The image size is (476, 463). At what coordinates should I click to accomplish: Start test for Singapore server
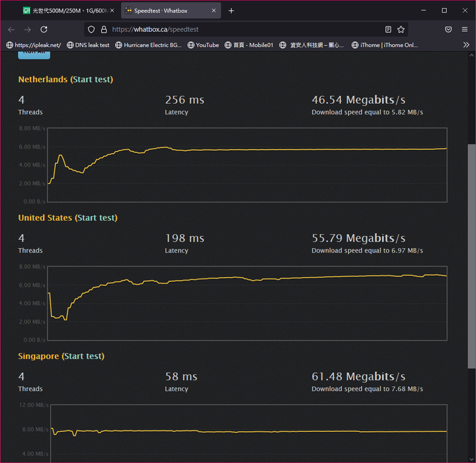[83, 356]
